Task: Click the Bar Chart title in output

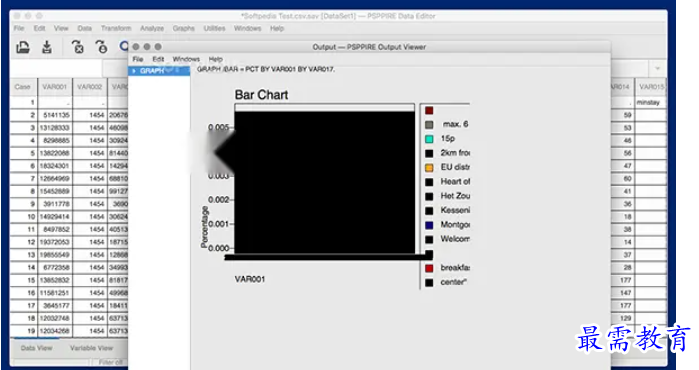Action: click(261, 95)
